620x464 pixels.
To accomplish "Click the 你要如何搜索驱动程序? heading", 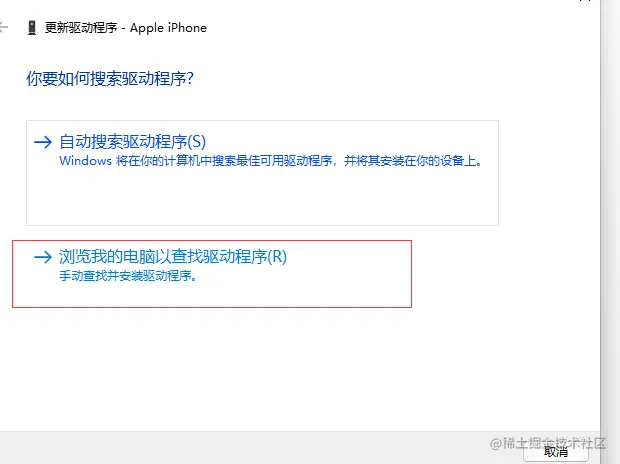I will point(110,79).
